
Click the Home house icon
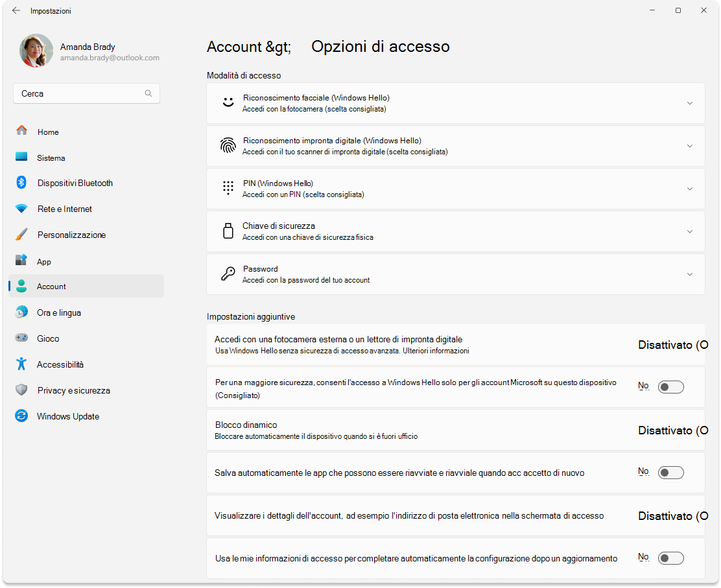(x=21, y=130)
